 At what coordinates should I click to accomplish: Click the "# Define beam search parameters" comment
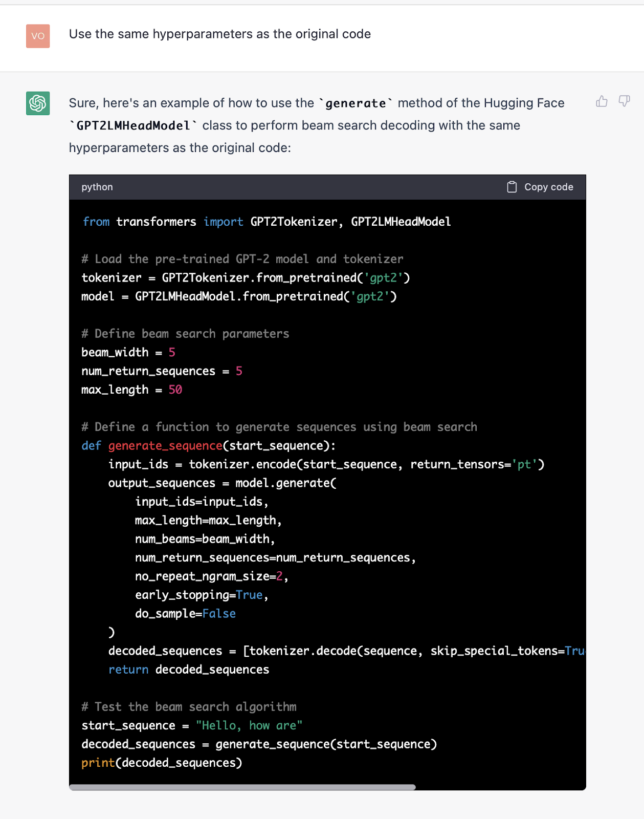tap(185, 334)
